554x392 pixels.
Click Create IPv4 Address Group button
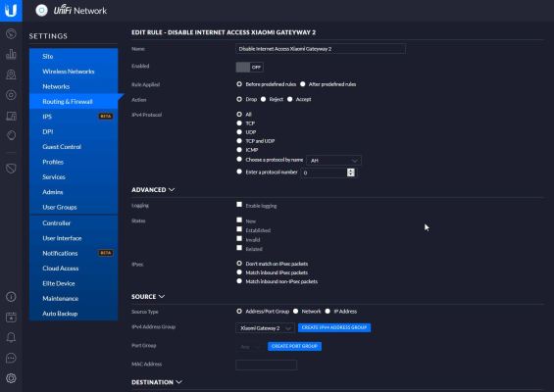[x=334, y=327]
